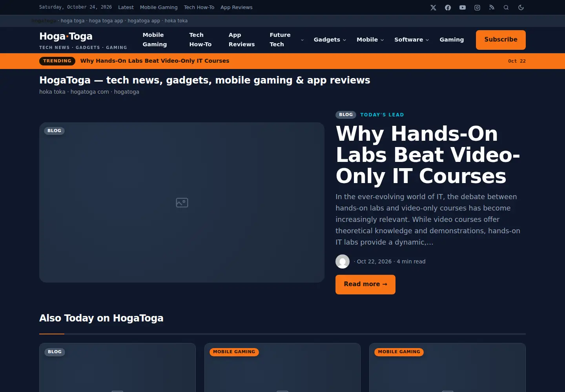The width and height of the screenshot is (565, 392).
Task: Click the 'TODAY'S LEAD' label
Action: pos(382,115)
